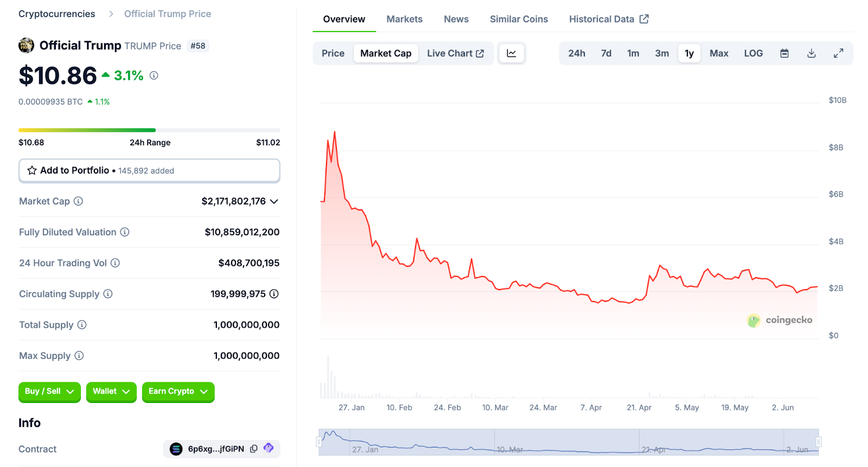Select the Max time range

tap(719, 53)
